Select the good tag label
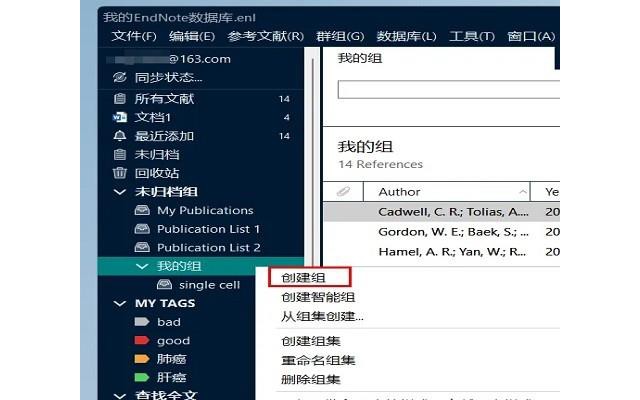This screenshot has height=400, width=640. point(173,341)
